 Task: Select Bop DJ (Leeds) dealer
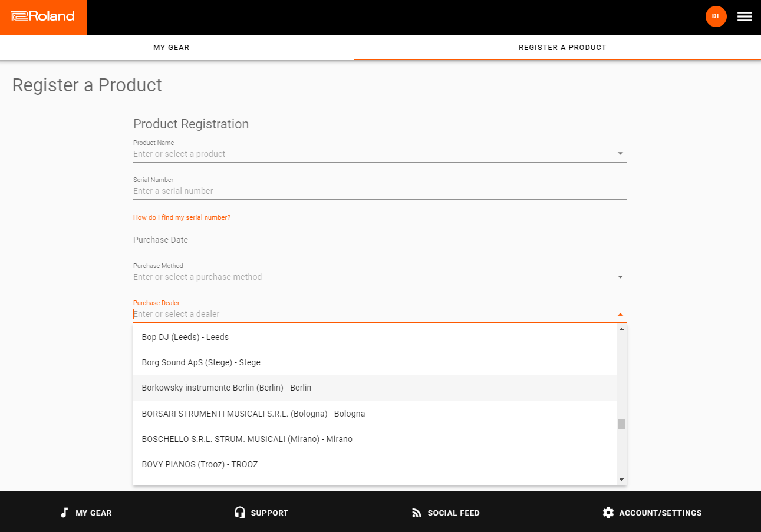point(375,337)
